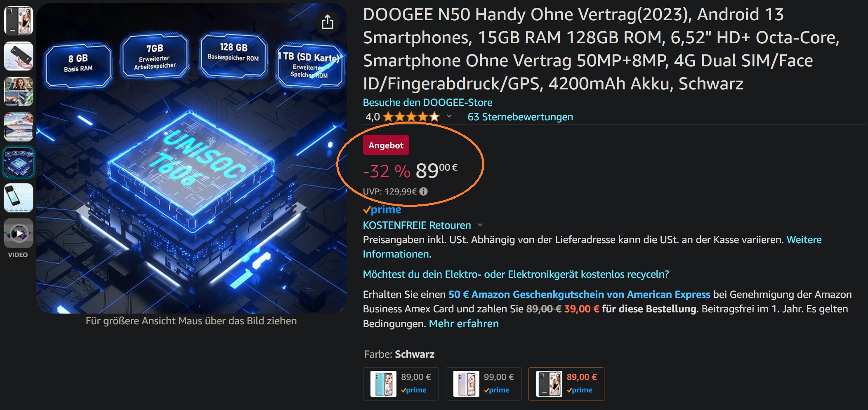Select the sixth thumbnail with battery phone
This screenshot has height=410, width=868.
[19, 198]
